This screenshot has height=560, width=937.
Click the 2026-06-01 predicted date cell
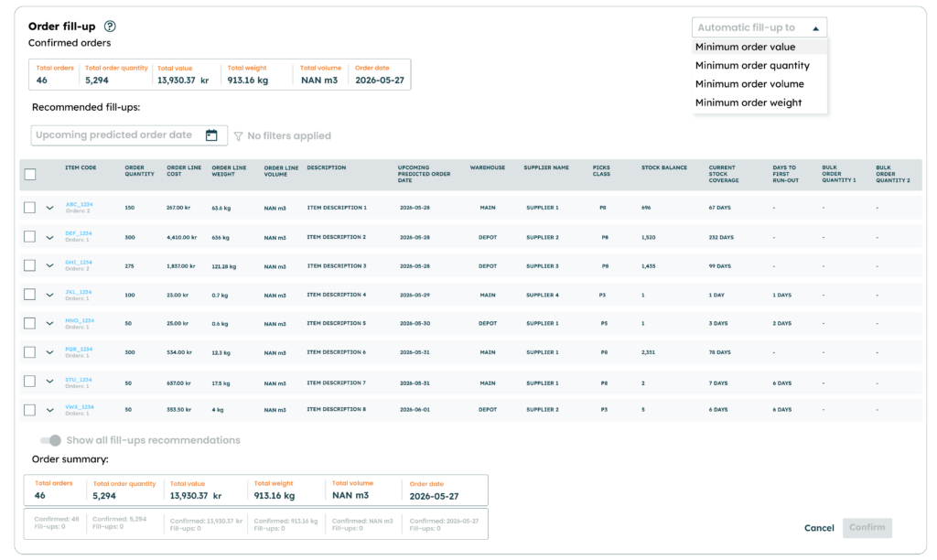pos(415,410)
